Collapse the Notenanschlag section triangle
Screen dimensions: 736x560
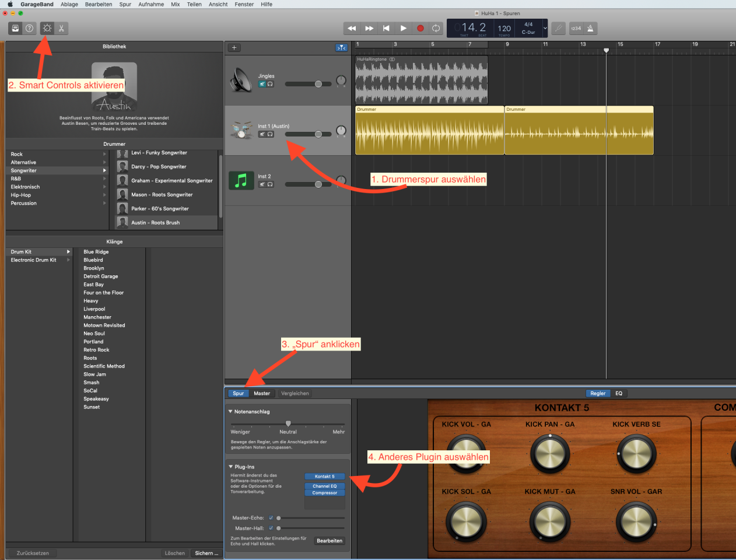230,411
